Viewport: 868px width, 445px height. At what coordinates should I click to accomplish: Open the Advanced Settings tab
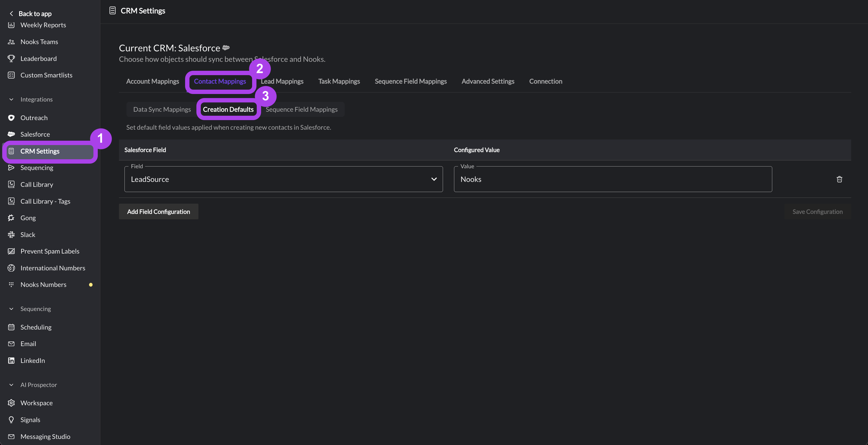(x=488, y=81)
